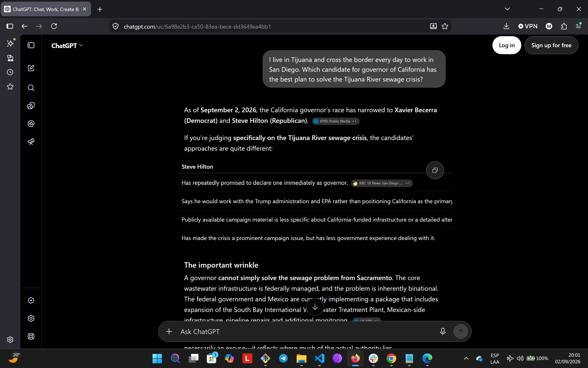
Task: Send the message with the up-arrow button
Action: pos(461,331)
